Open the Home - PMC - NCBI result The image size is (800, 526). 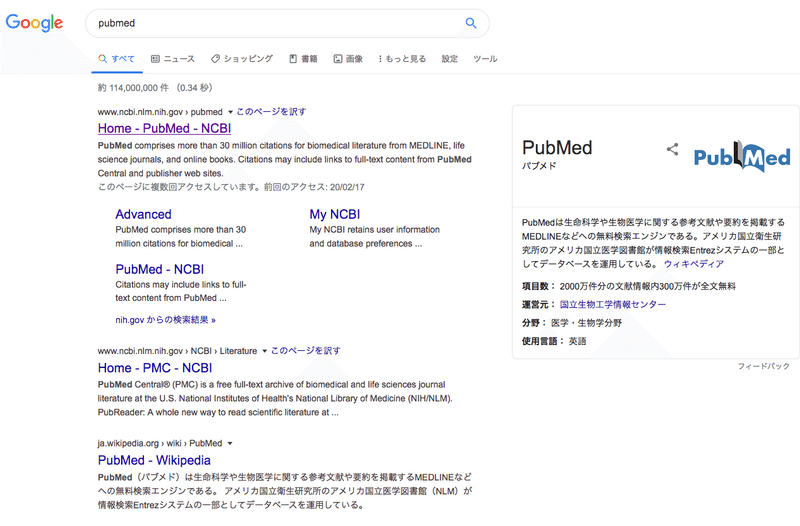point(155,368)
